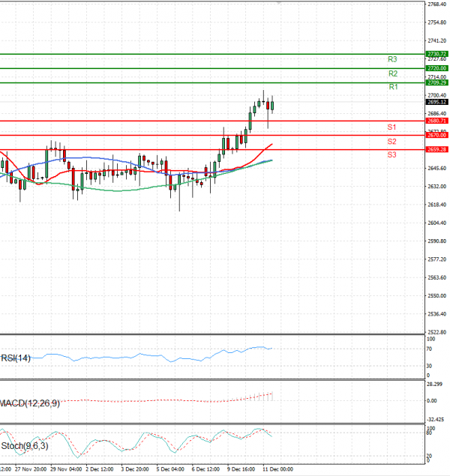Click the S1 red support line
The height and width of the screenshot is (476, 450).
[x=212, y=121]
